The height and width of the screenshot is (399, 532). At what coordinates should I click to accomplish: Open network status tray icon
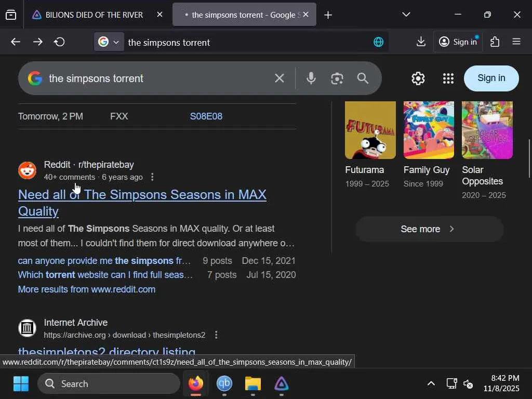(x=451, y=384)
